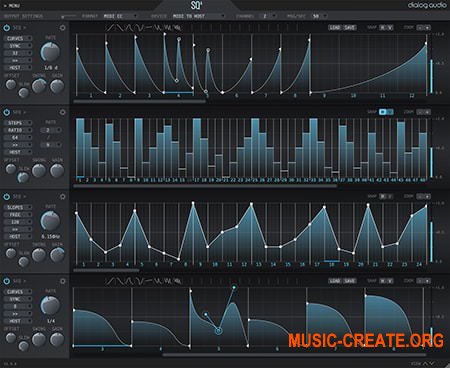This screenshot has width=450, height=368.
Task: Open the Device dropdown showing MIDI to Host
Action: point(198,16)
